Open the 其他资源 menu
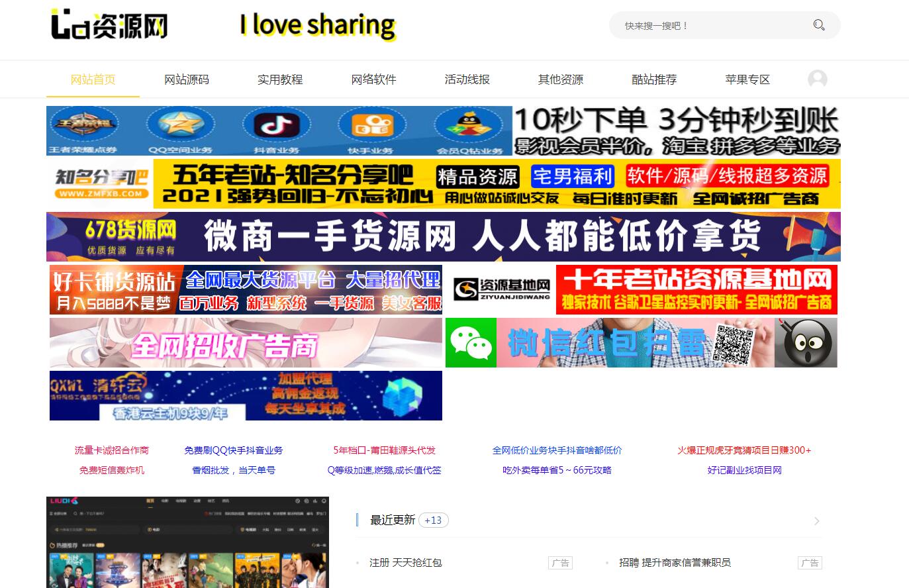This screenshot has height=588, width=909. point(561,79)
